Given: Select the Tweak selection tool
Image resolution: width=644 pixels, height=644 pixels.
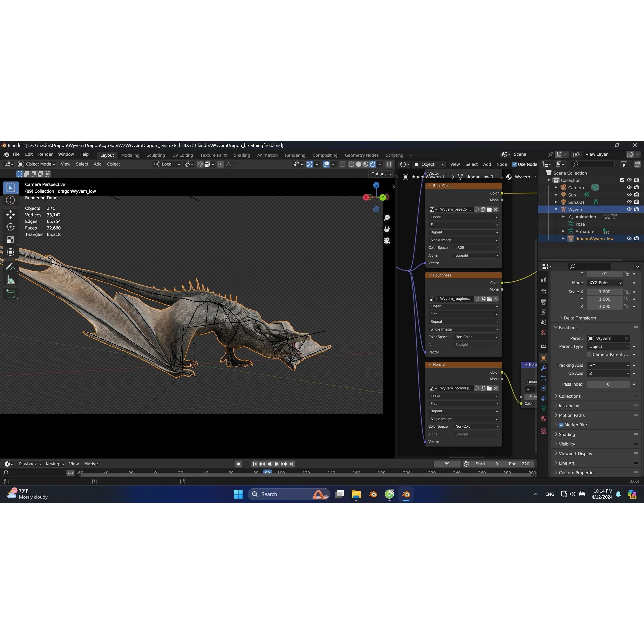Looking at the screenshot, I should point(11,187).
